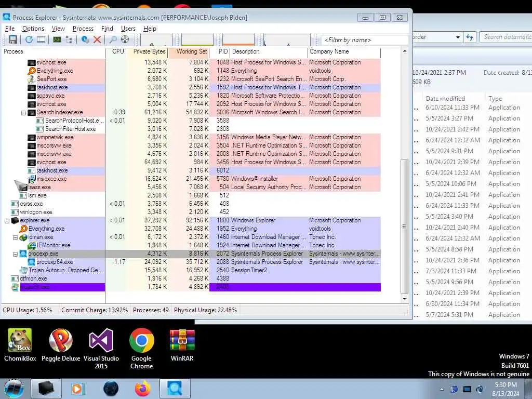Click the Search box in the background window

pyautogui.click(x=506, y=37)
